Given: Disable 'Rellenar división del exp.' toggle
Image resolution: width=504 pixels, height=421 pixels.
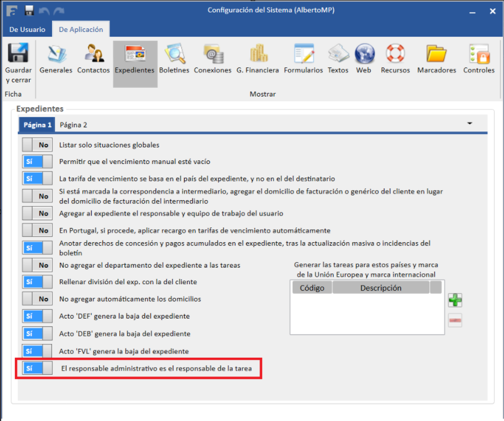Looking at the screenshot, I should pos(37,282).
